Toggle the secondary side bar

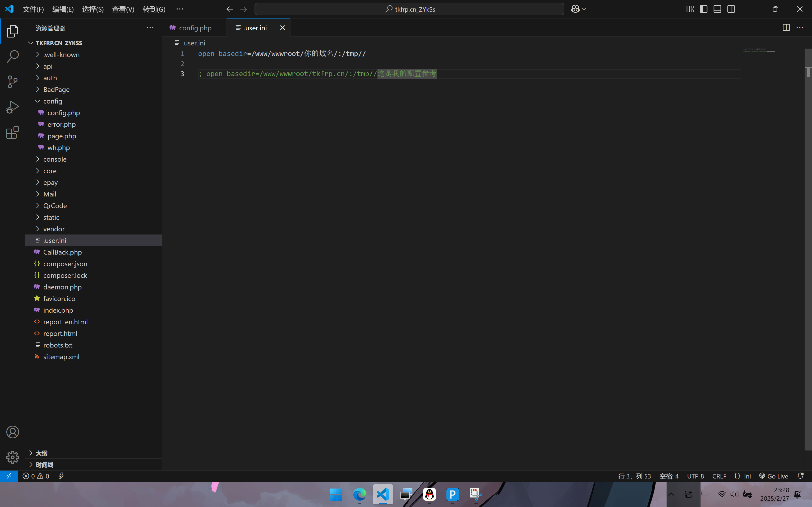pyautogui.click(x=731, y=9)
